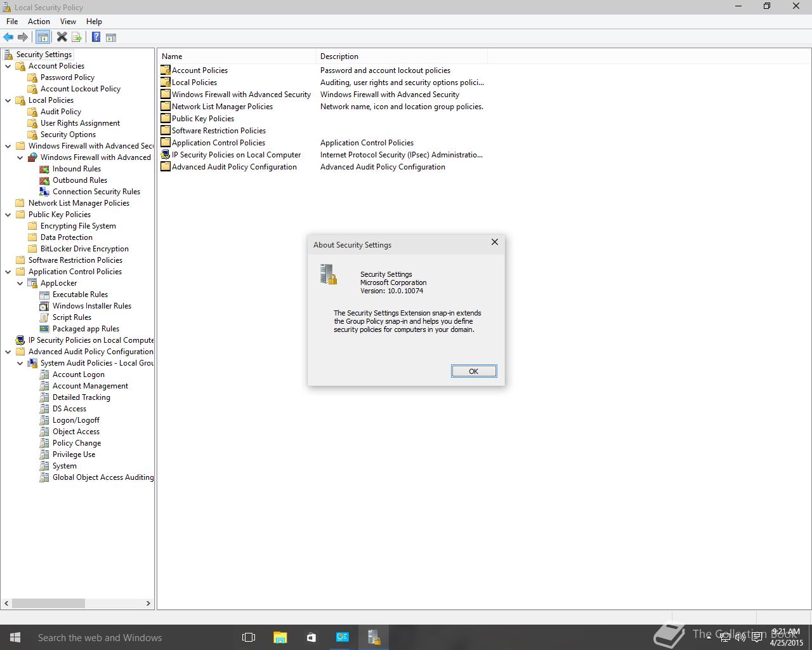This screenshot has width=812, height=650.
Task: Click the Outbound Rules icon in tree
Action: tap(44, 180)
